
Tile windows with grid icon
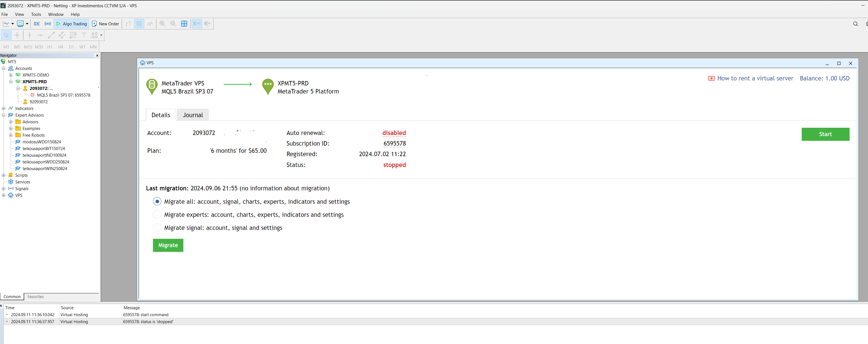184,24
